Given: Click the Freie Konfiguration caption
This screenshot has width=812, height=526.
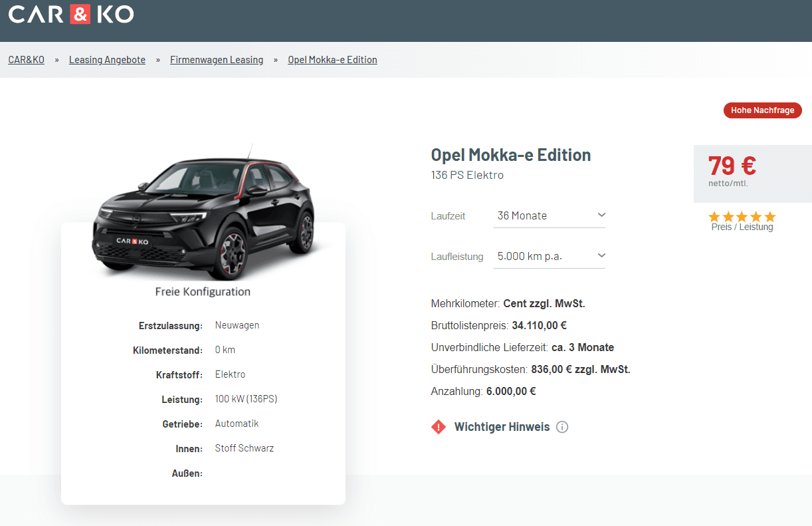Looking at the screenshot, I should click(203, 291).
